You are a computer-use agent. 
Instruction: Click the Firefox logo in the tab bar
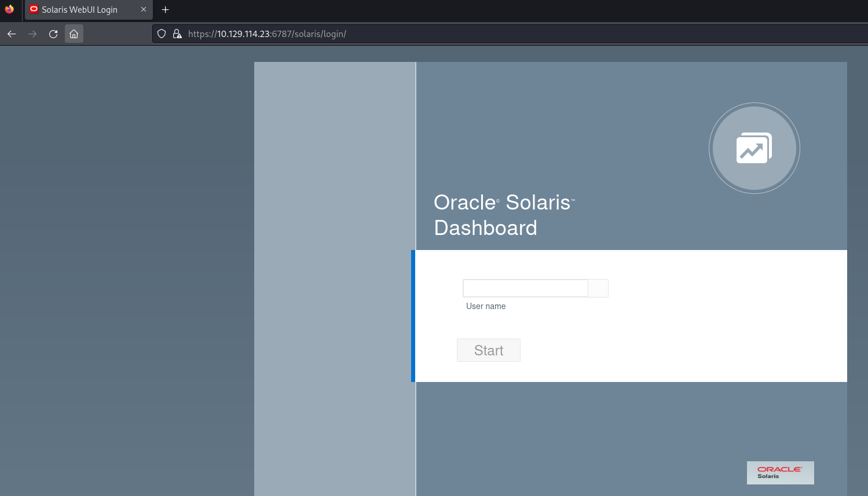click(9, 9)
